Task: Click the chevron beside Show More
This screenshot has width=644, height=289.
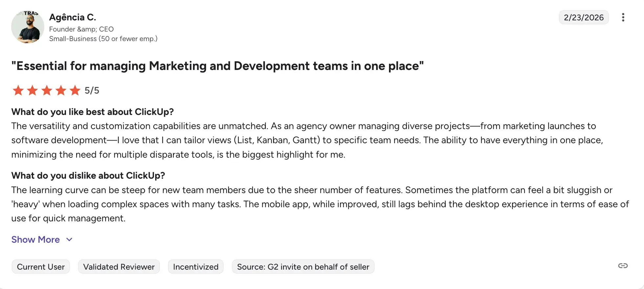Action: (x=69, y=239)
